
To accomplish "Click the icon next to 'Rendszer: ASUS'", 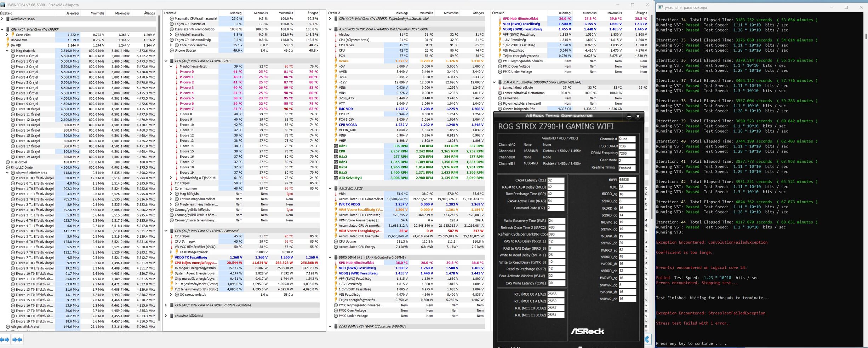I will click(8, 19).
